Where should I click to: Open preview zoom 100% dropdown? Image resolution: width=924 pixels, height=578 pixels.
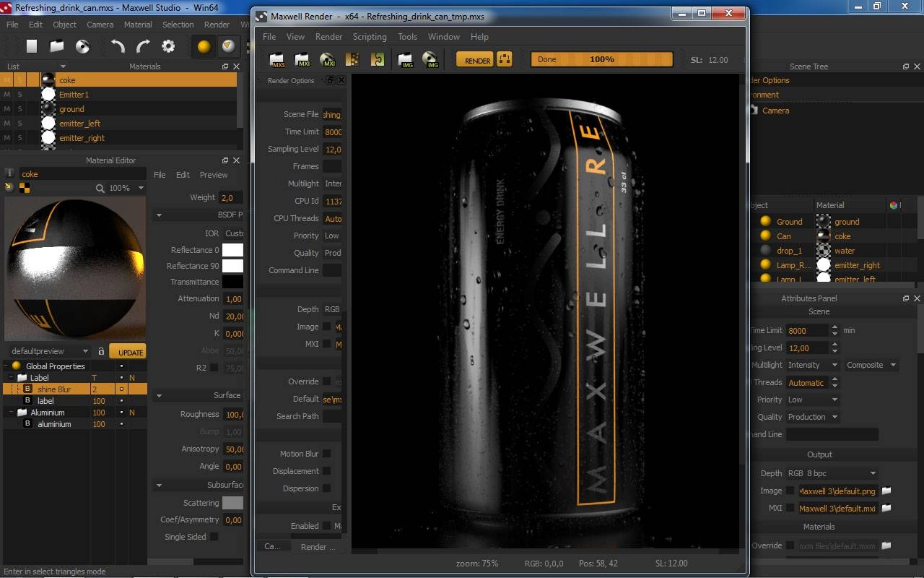coord(127,188)
